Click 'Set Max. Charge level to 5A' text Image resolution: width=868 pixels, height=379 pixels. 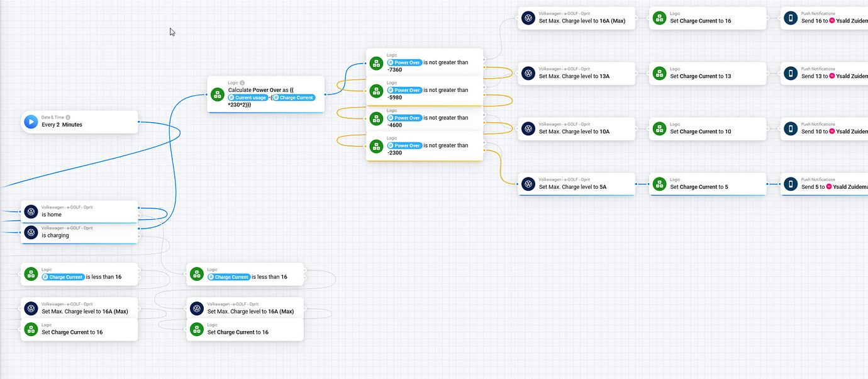point(573,187)
